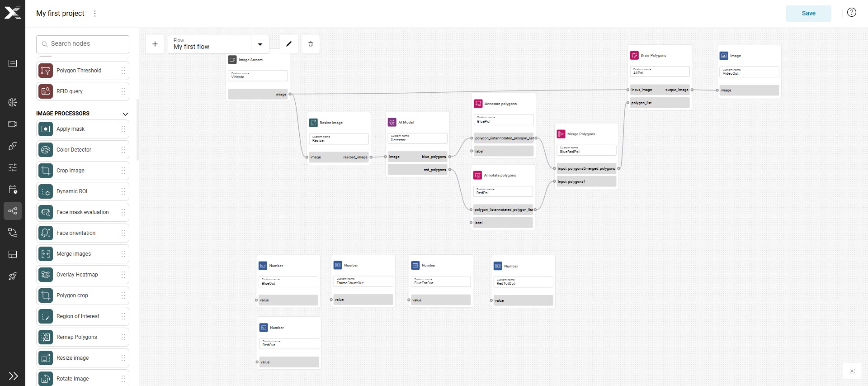Image resolution: width=868 pixels, height=386 pixels.
Task: Open the help question mark icon
Action: [x=852, y=13]
